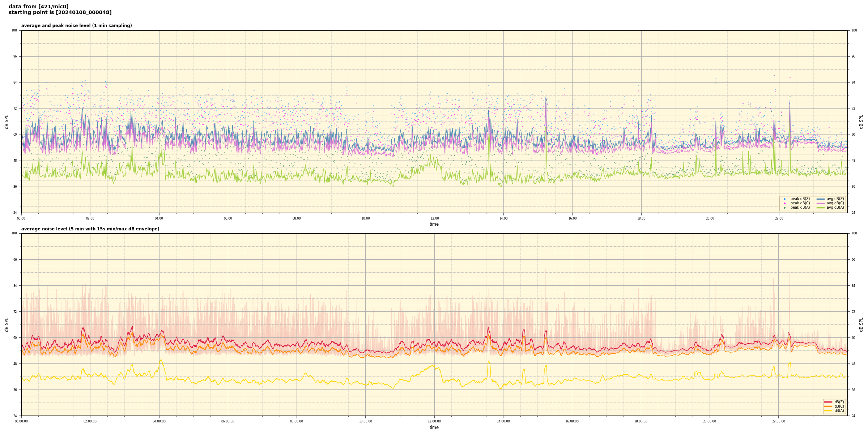Viewport: 868px width, 434px height.
Task: Click the peak dB(Z) legend marker
Action: [x=784, y=199]
